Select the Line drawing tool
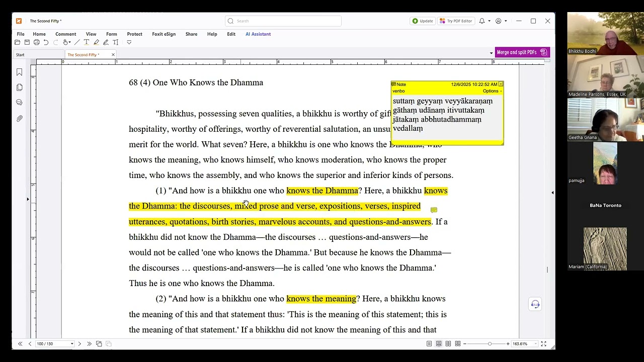 pyautogui.click(x=77, y=42)
